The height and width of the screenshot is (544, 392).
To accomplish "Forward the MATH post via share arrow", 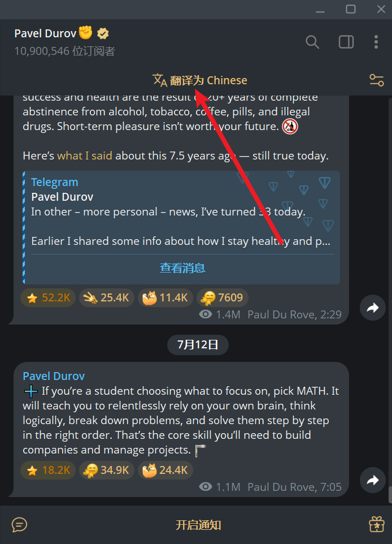I will (x=373, y=480).
